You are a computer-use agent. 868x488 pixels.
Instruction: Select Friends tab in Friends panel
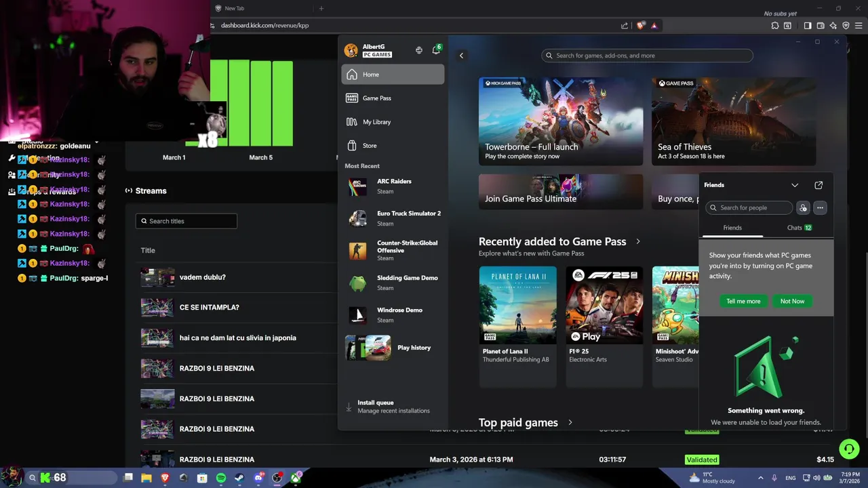click(x=732, y=228)
